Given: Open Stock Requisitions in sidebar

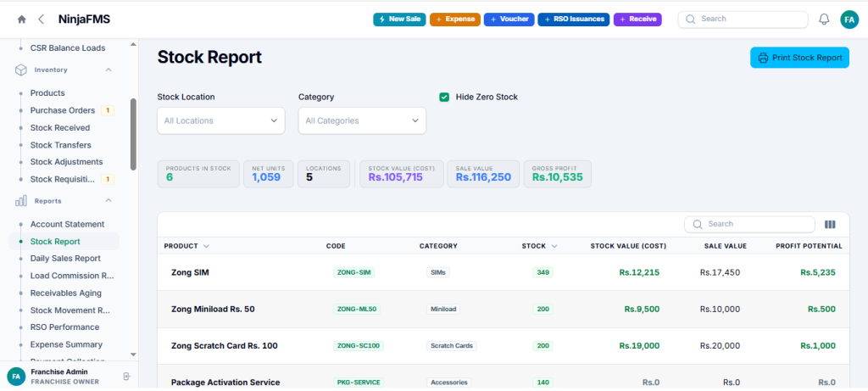Looking at the screenshot, I should 63,180.
